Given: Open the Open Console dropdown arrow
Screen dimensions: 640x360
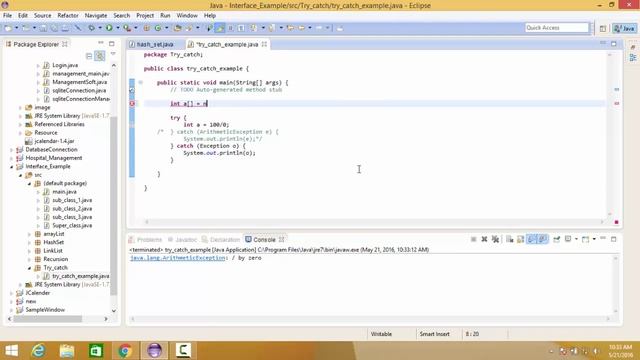Looking at the screenshot, I should click(x=594, y=239).
